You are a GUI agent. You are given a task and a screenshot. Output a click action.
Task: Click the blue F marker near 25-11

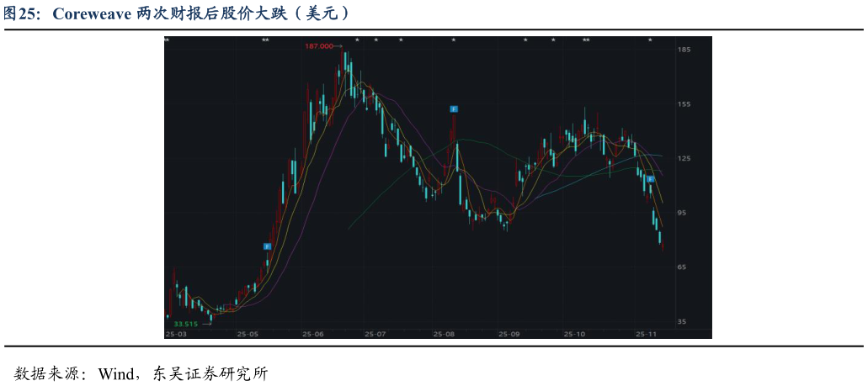coord(651,179)
